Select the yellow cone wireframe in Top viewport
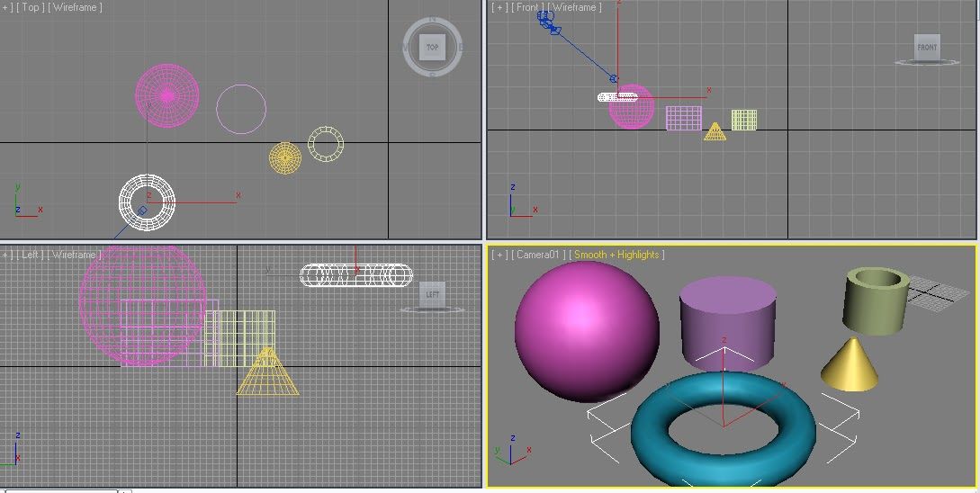 click(x=285, y=158)
